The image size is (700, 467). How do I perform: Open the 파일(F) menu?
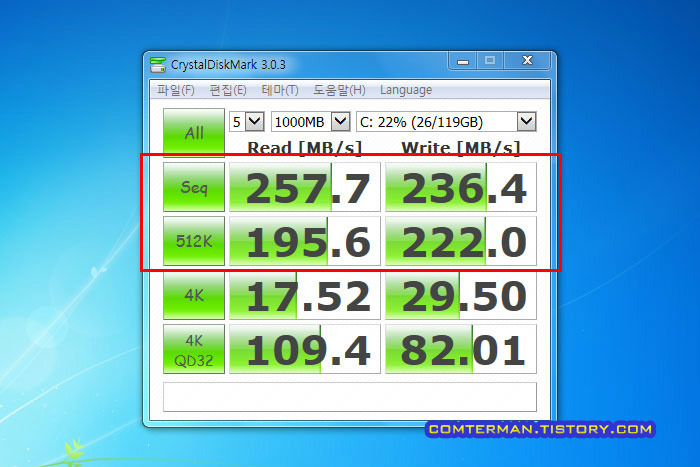(x=175, y=90)
